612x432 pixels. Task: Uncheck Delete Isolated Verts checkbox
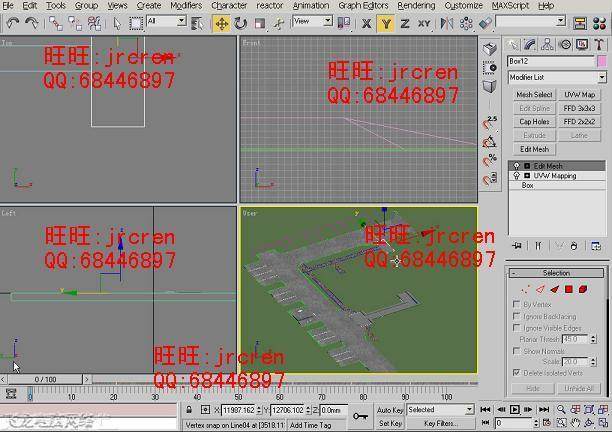[x=516, y=373]
